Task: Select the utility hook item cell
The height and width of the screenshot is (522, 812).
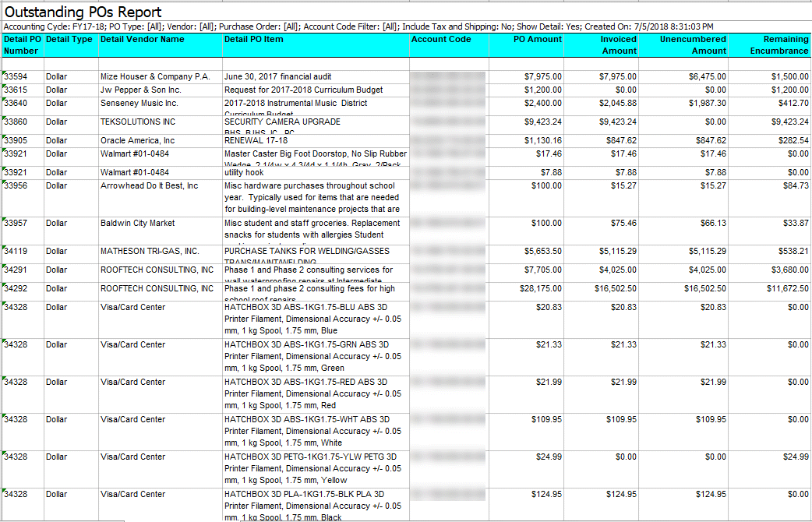Action: tap(244, 173)
